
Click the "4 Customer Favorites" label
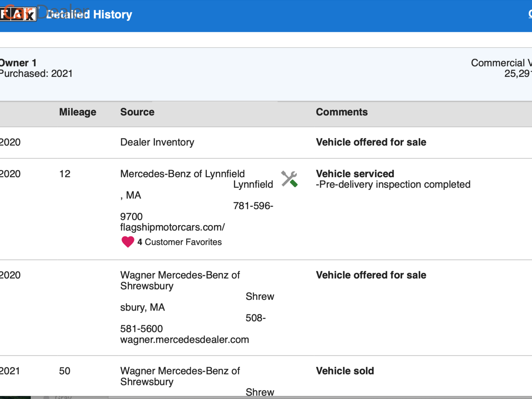click(x=180, y=242)
